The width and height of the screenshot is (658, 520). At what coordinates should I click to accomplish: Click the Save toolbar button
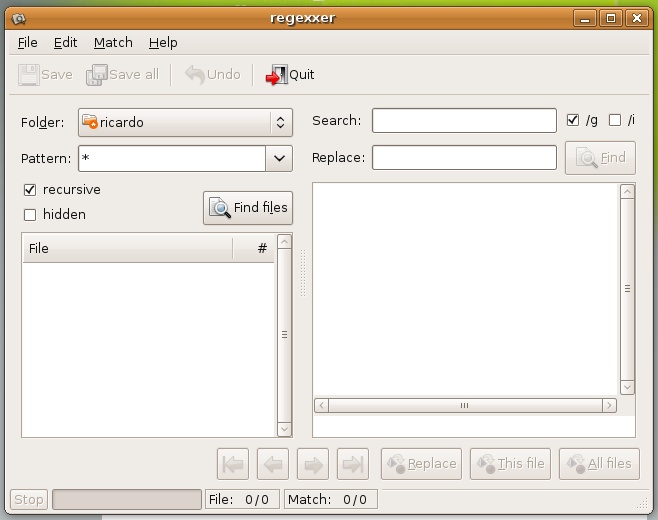coord(45,75)
